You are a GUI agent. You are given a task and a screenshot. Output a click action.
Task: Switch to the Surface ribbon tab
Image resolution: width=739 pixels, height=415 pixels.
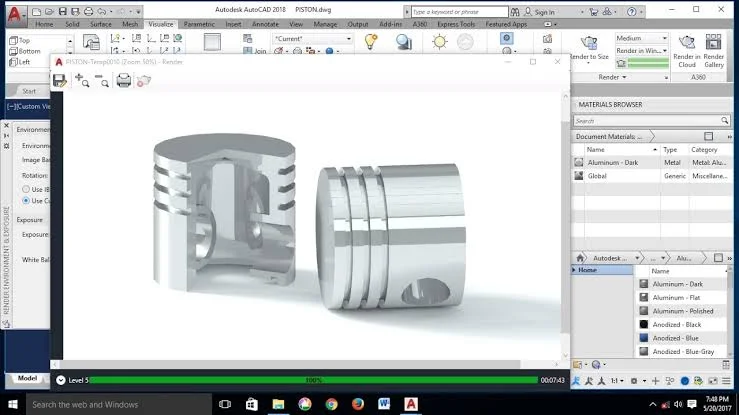101,24
